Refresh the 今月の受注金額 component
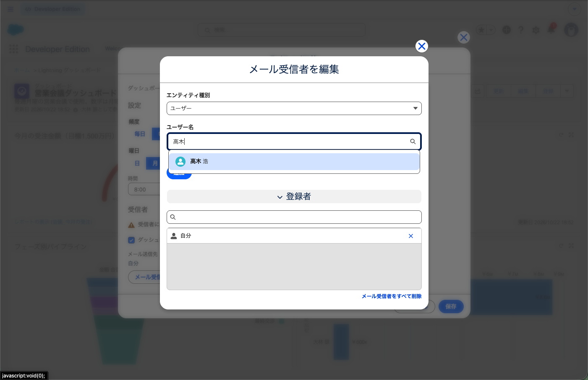Image resolution: width=588 pixels, height=380 pixels. coord(561,135)
